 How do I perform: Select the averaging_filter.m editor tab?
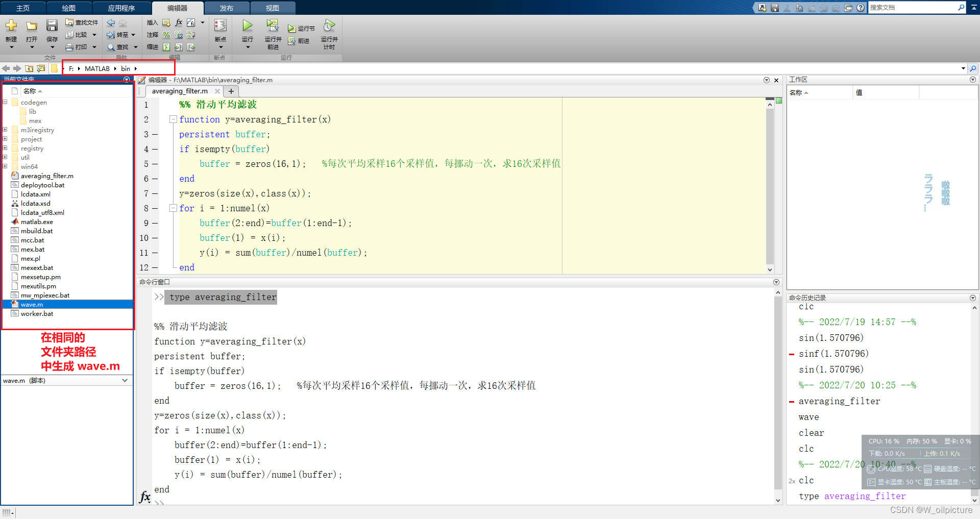[x=180, y=91]
